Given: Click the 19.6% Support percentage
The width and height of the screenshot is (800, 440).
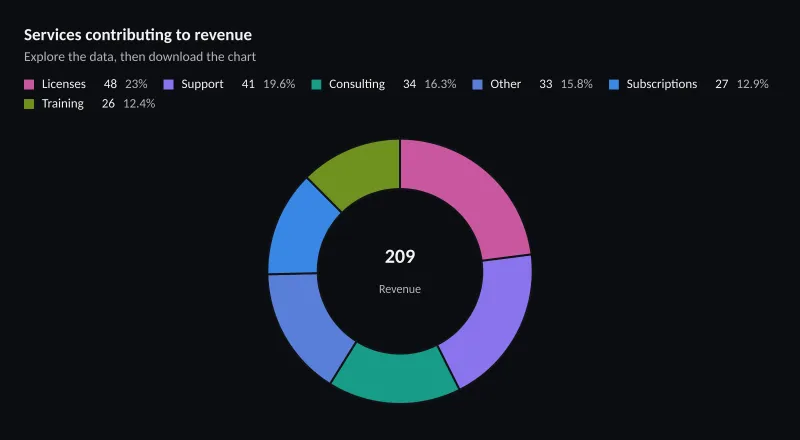Looking at the screenshot, I should [280, 84].
